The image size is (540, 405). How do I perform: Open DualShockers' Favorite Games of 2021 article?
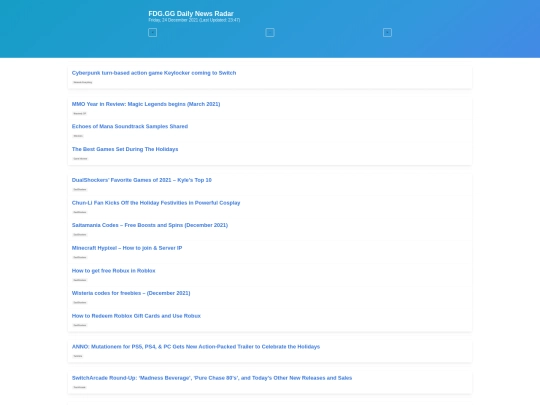point(142,180)
